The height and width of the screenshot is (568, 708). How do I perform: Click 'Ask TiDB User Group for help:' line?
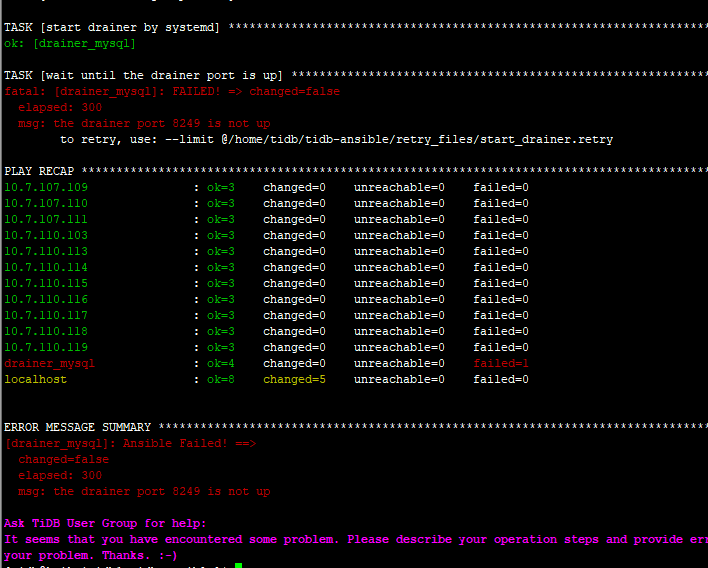point(105,524)
